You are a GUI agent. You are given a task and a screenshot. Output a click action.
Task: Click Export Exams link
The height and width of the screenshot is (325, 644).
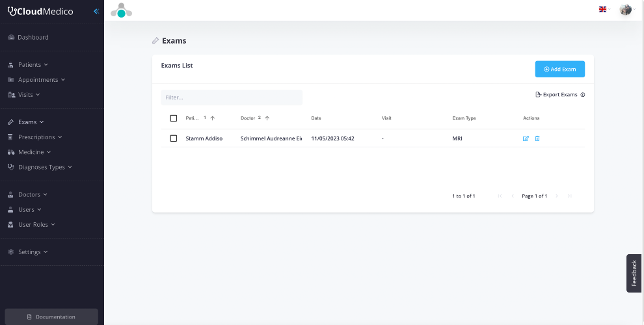[557, 95]
